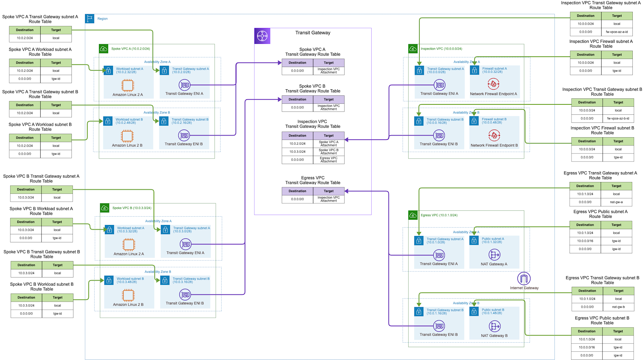This screenshot has width=644, height=360.
Task: Click the Region flag icon
Action: tap(89, 18)
